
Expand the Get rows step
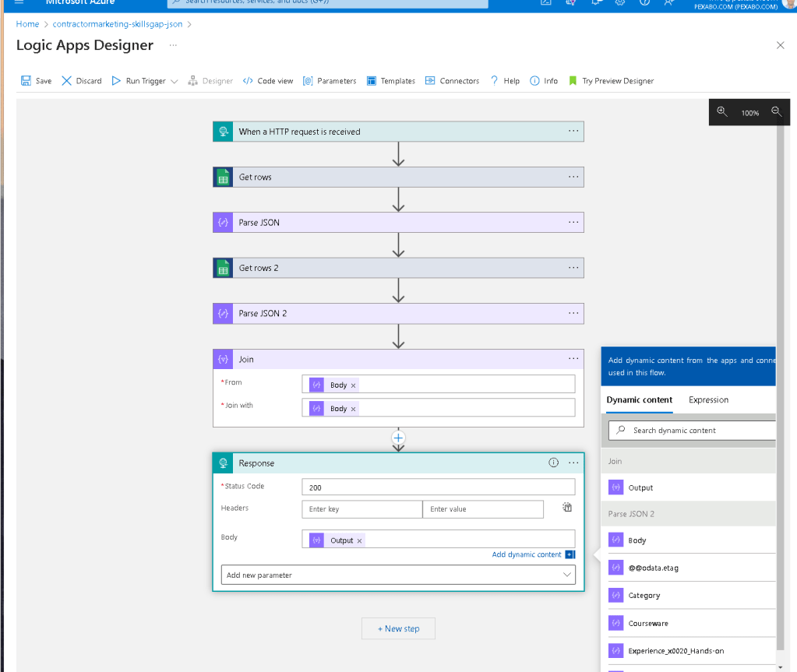398,177
